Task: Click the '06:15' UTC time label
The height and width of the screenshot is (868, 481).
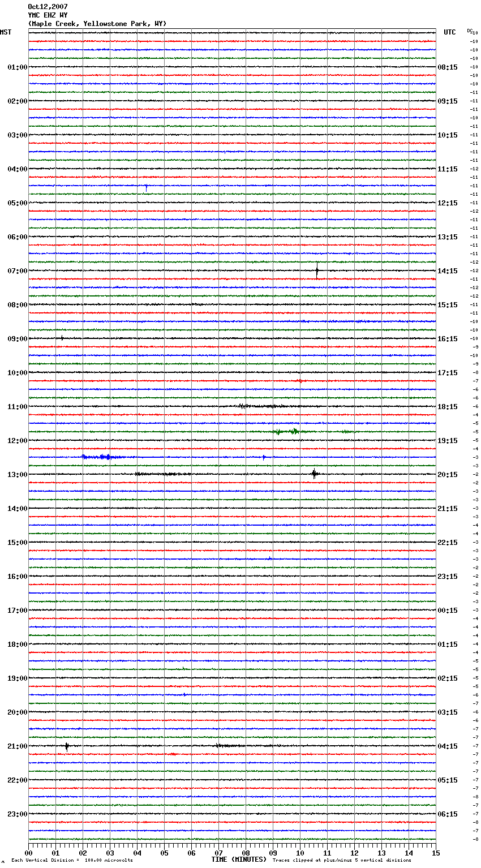Action: [x=448, y=814]
